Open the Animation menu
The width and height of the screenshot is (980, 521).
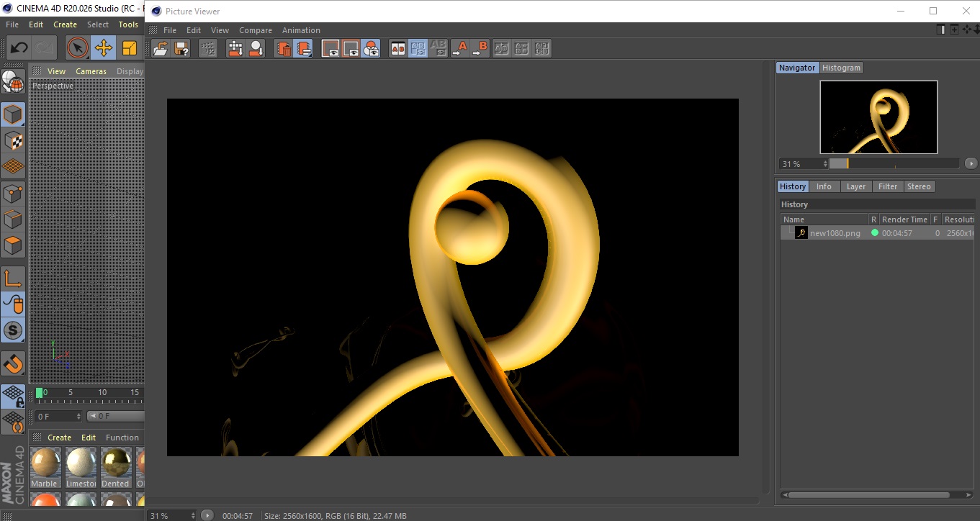pos(301,30)
